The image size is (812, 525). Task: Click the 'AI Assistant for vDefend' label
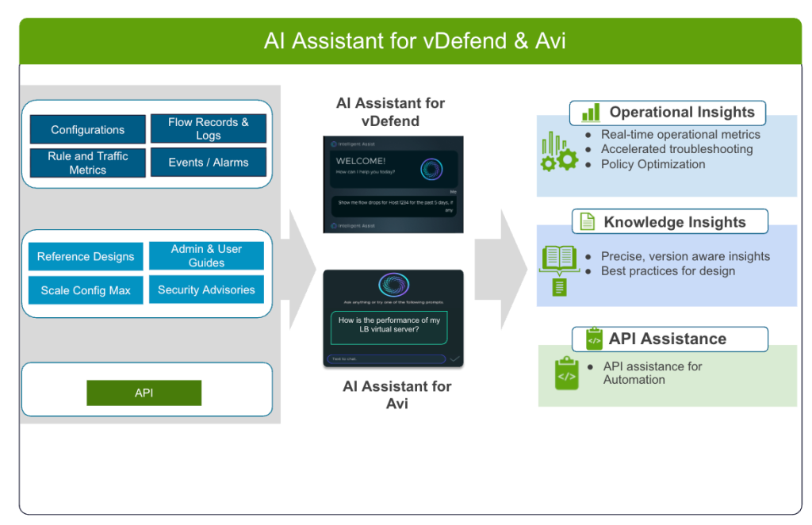point(390,112)
